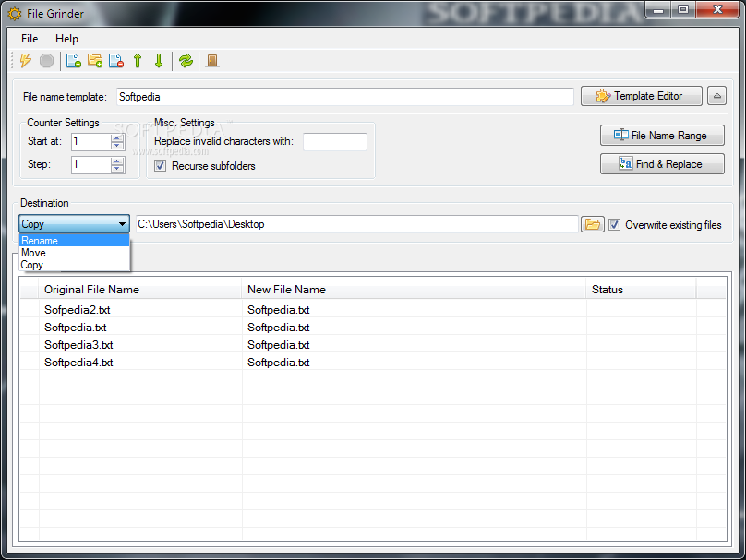746x560 pixels.
Task: Click the Step number field
Action: pos(90,165)
